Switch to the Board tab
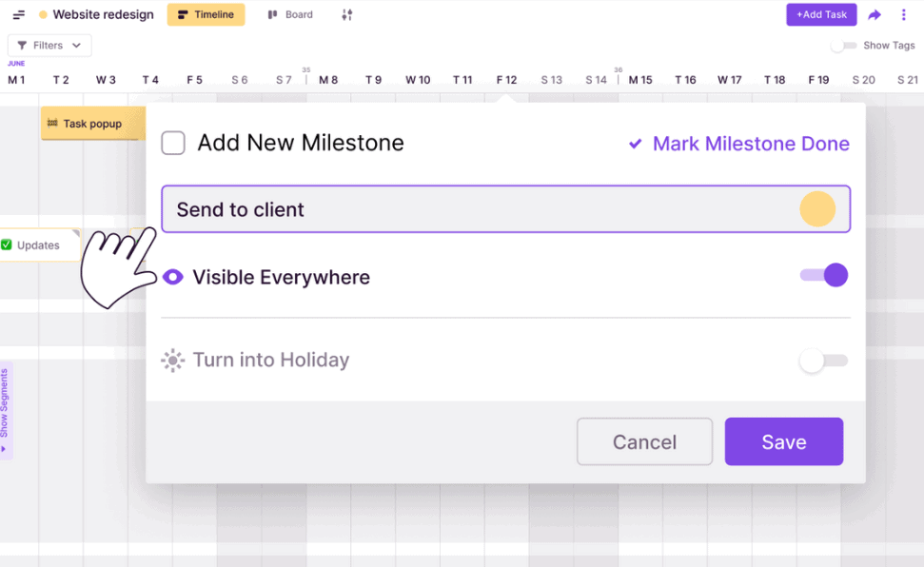This screenshot has width=924, height=567. point(290,15)
